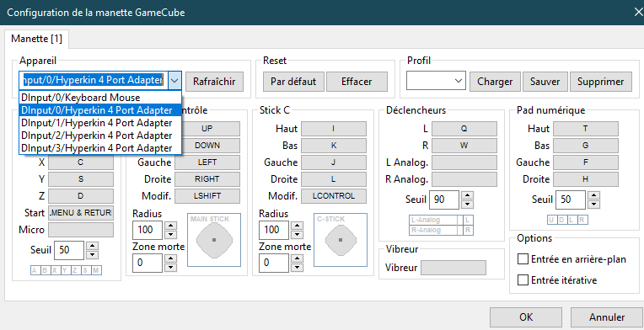Click Stick C LCONTROL modifier mapping
644x330 pixels.
click(x=334, y=196)
